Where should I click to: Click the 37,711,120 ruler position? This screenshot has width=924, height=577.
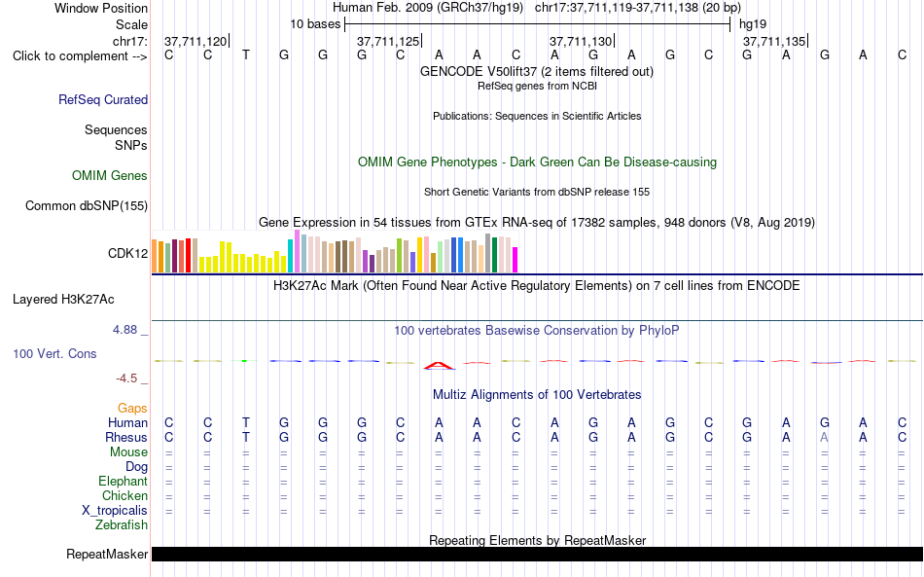[195, 41]
